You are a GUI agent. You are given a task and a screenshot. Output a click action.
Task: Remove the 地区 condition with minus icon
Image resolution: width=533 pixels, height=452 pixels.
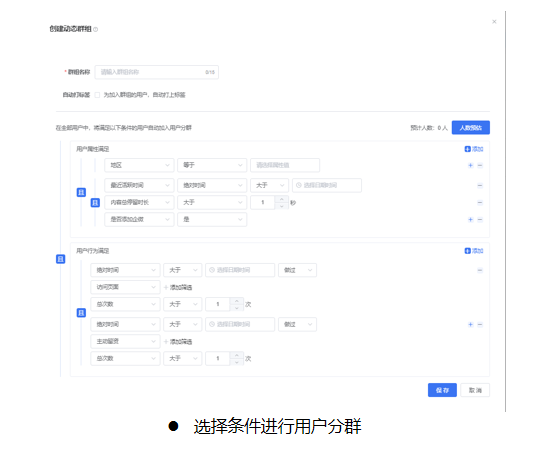click(x=480, y=166)
